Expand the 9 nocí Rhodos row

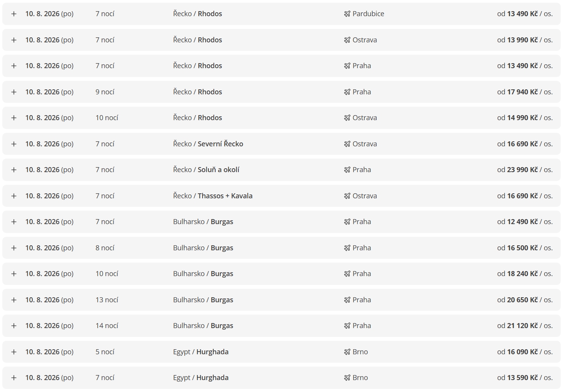coord(14,92)
